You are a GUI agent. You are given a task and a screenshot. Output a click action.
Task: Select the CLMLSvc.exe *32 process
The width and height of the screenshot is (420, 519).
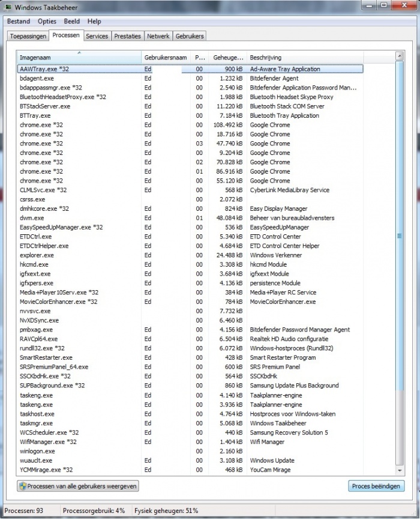(x=190, y=190)
